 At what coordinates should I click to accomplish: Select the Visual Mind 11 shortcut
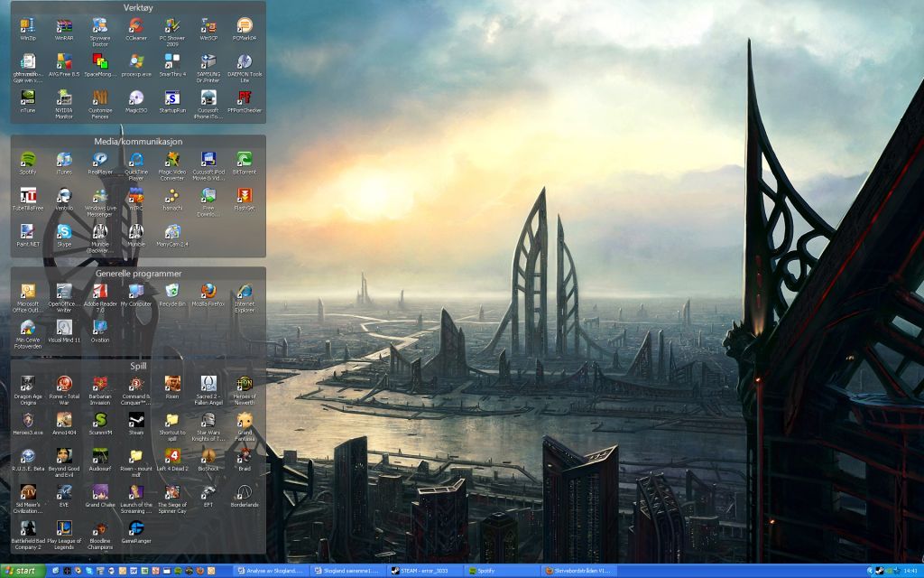click(64, 331)
